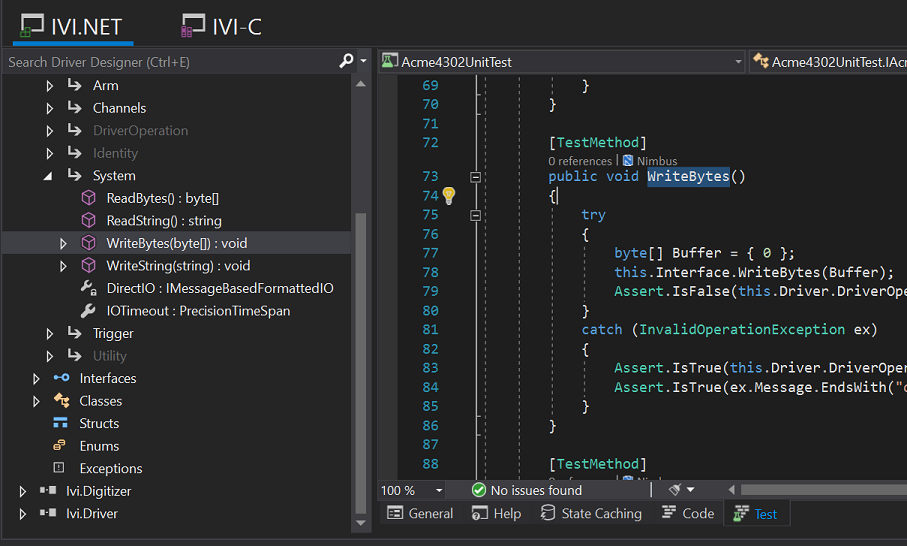Click the Classes node icon
Image resolution: width=907 pixels, height=546 pixels.
[61, 400]
